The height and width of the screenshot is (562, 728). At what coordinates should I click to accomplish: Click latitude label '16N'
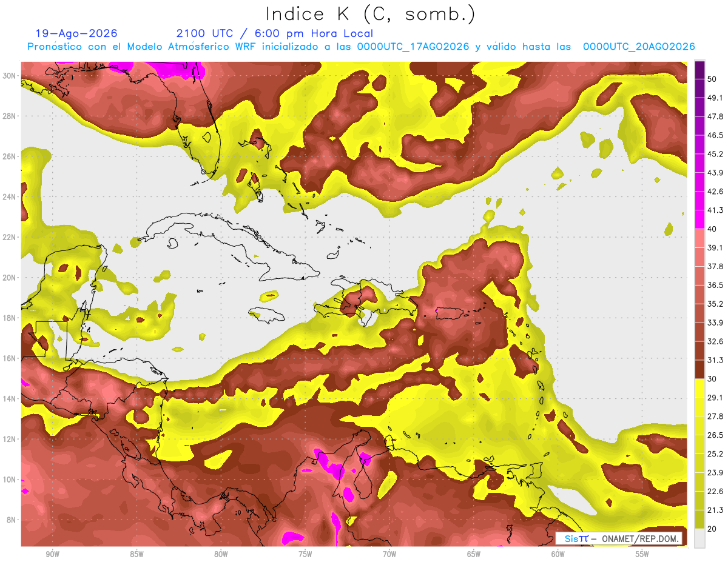[10, 358]
